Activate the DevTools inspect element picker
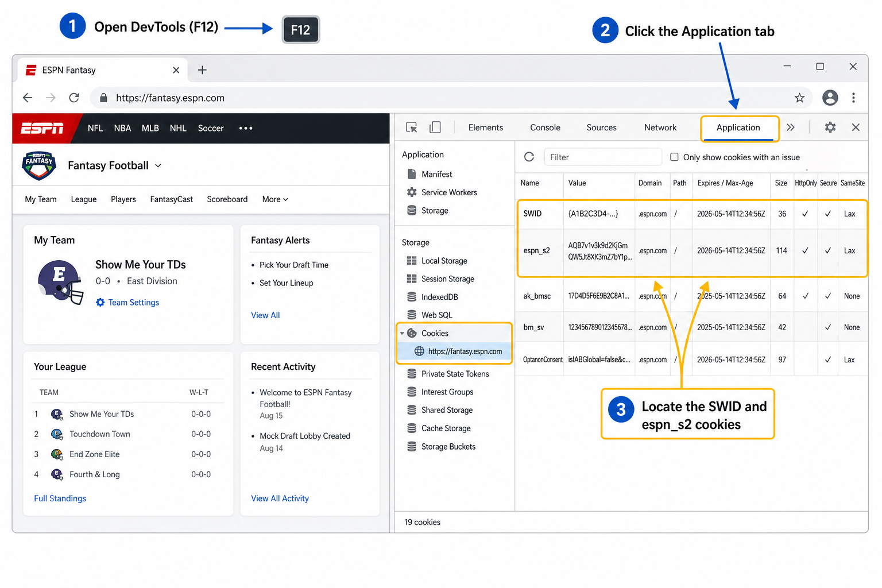The width and height of the screenshot is (882, 588). point(412,127)
